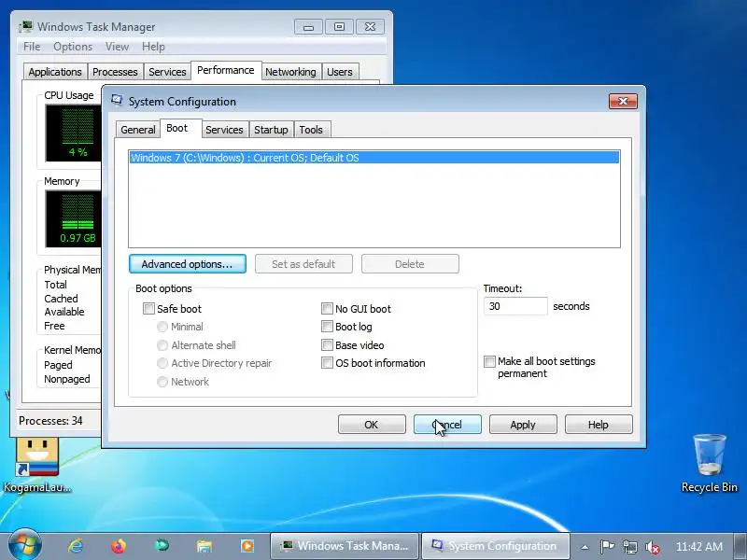Open Windows Explorer folder icon in taskbar
This screenshot has height=560, width=747.
coord(204,546)
